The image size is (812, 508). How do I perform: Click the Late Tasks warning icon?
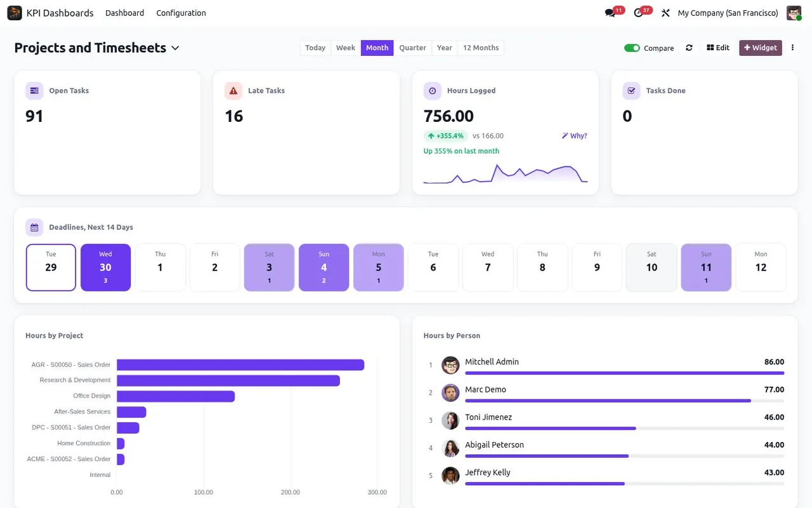[233, 91]
